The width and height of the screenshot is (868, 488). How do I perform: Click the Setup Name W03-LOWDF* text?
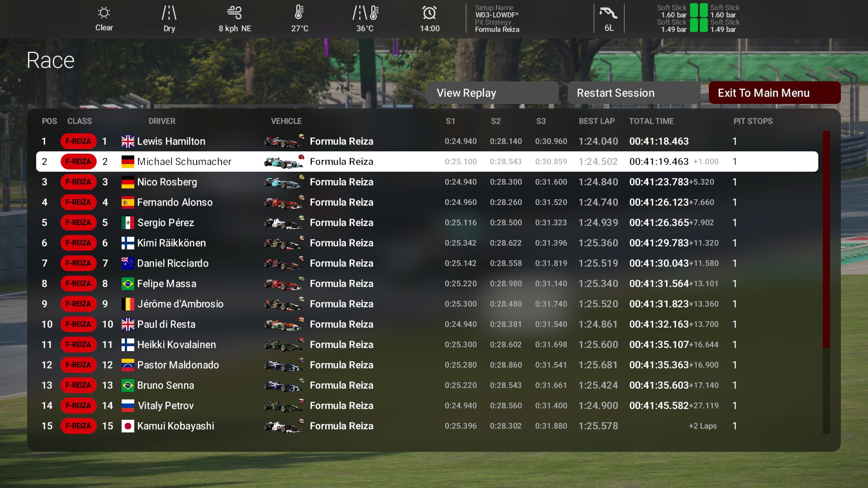click(497, 15)
